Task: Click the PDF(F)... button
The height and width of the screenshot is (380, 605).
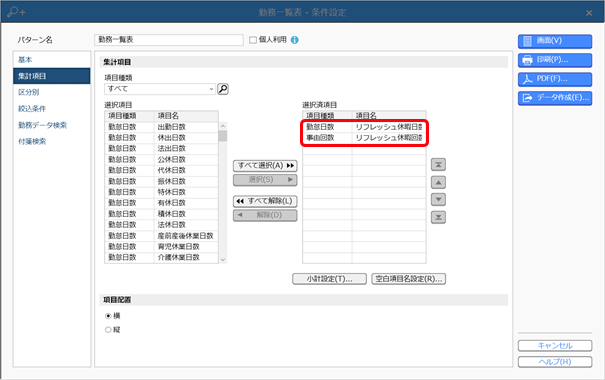Action: tap(554, 79)
